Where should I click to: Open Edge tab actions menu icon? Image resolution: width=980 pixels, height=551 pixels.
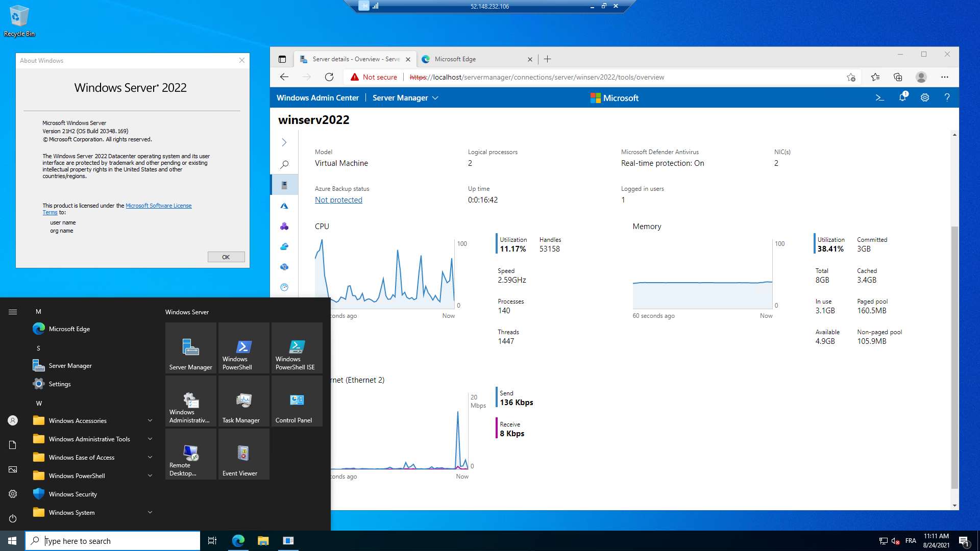[x=282, y=59]
